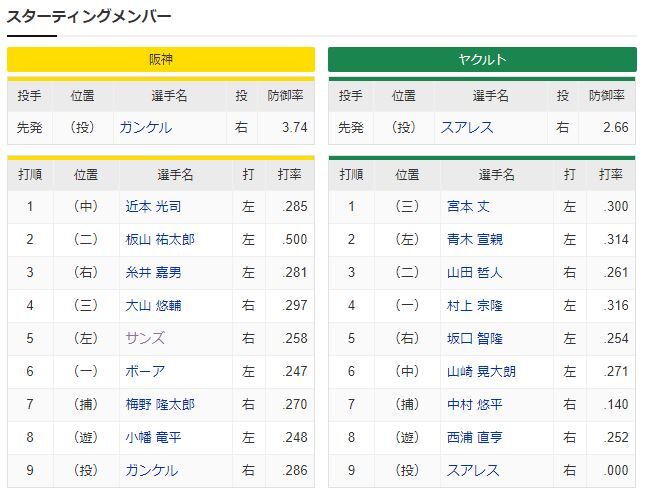Click 村上 宗隆 cleanup hitter link
The image size is (645, 504).
coord(475,305)
